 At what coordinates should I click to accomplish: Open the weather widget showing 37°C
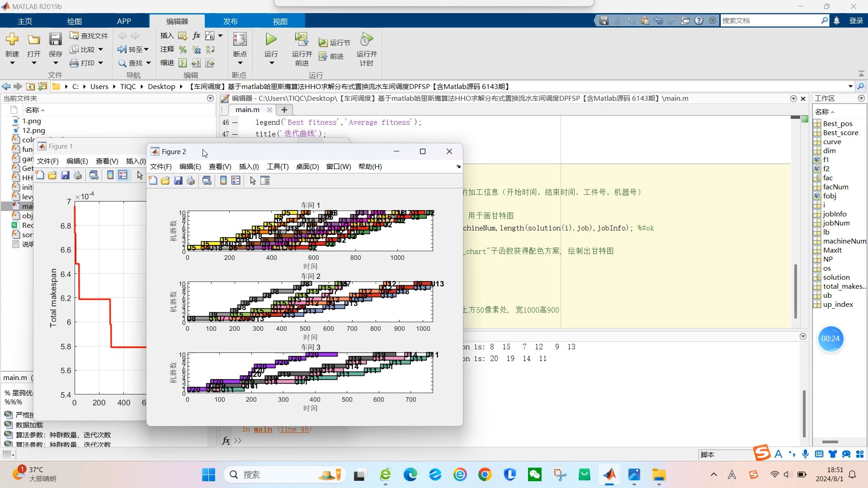34,474
